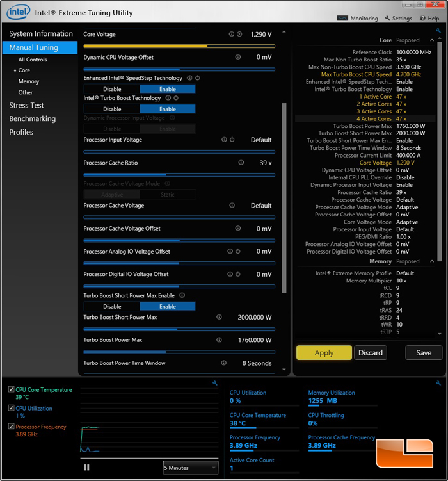Pause the monitoring graph
Image resolution: width=448 pixels, height=481 pixels.
[x=86, y=468]
